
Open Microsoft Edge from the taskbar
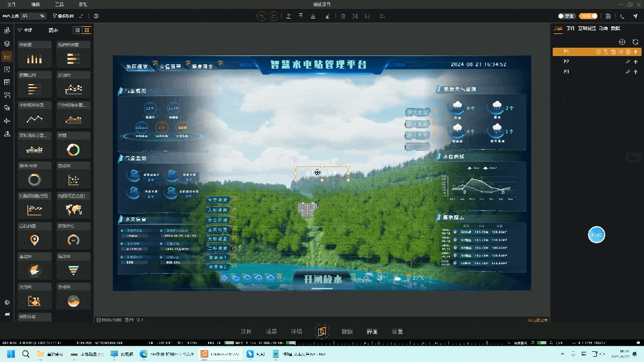(144, 354)
